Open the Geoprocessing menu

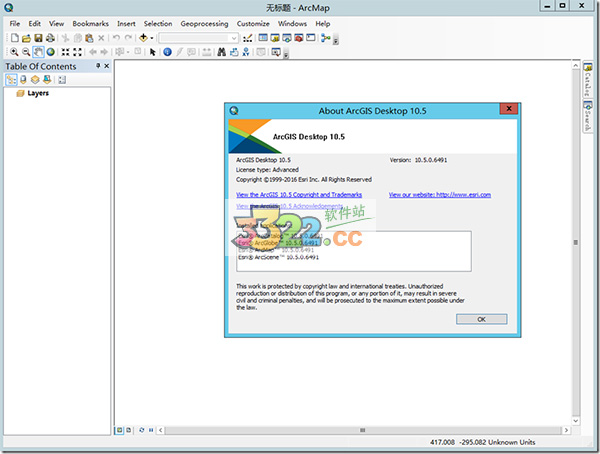(x=204, y=24)
